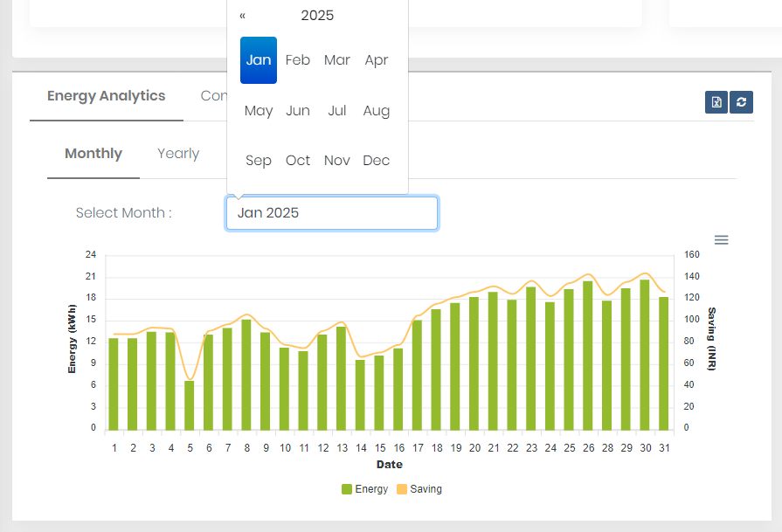Select Sep in the month picker
Image resolution: width=782 pixels, height=532 pixels.
tap(258, 160)
